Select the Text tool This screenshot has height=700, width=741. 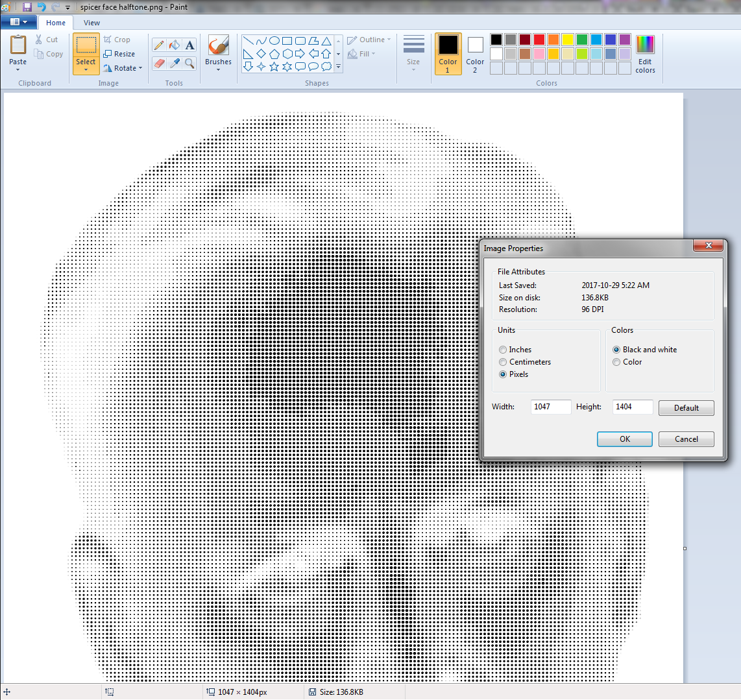[x=189, y=45]
